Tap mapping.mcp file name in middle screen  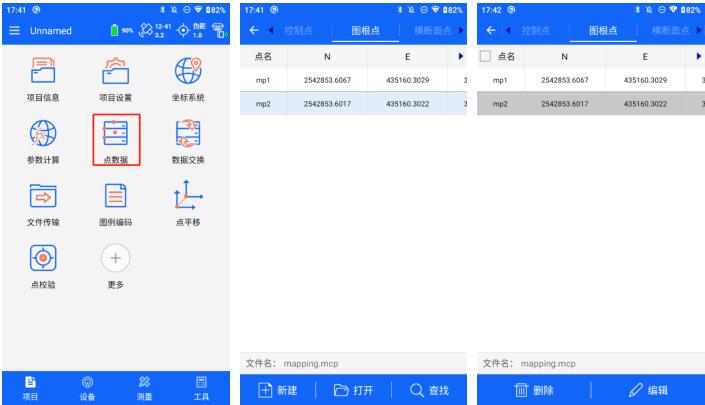pyautogui.click(x=311, y=363)
